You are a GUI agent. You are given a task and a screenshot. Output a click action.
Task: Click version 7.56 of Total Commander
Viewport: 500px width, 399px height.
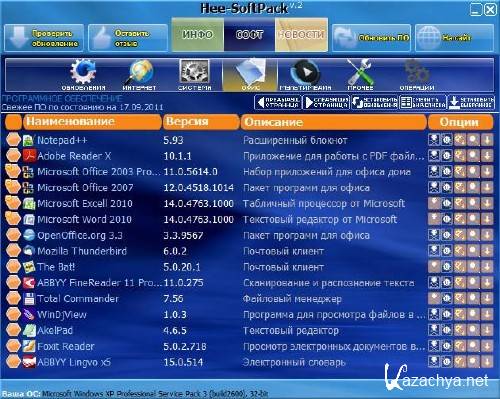pos(173,299)
